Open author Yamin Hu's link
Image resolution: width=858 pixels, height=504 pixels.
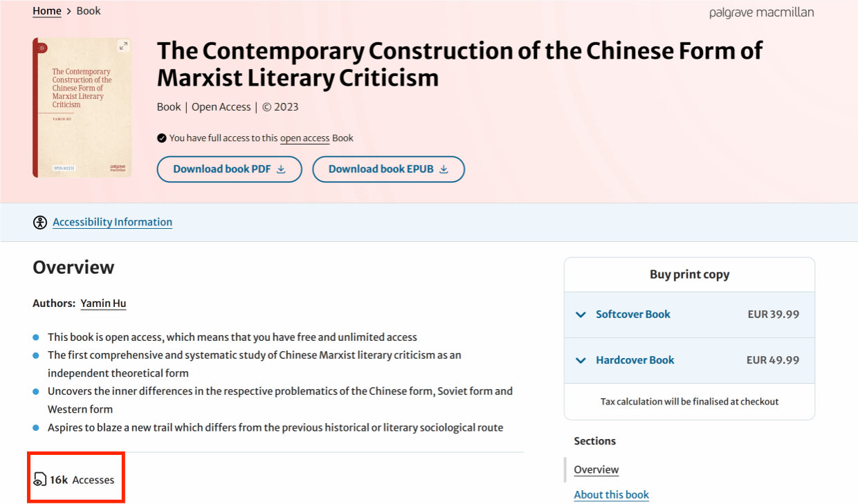pyautogui.click(x=103, y=304)
